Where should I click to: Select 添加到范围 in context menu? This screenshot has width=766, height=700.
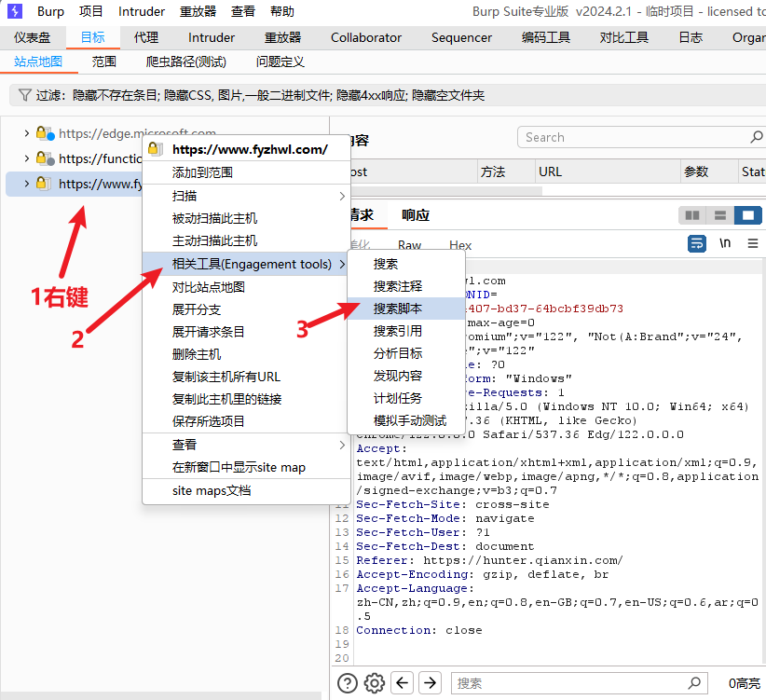[246, 172]
